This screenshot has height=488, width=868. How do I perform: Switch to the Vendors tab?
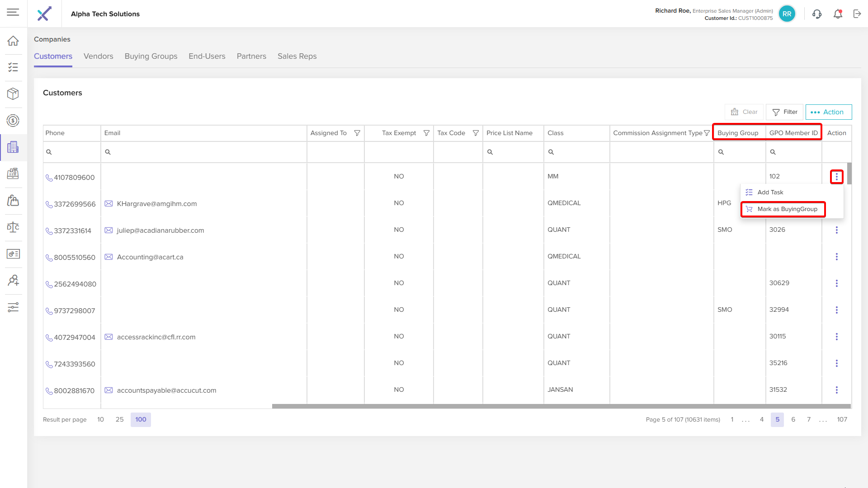pyautogui.click(x=98, y=56)
